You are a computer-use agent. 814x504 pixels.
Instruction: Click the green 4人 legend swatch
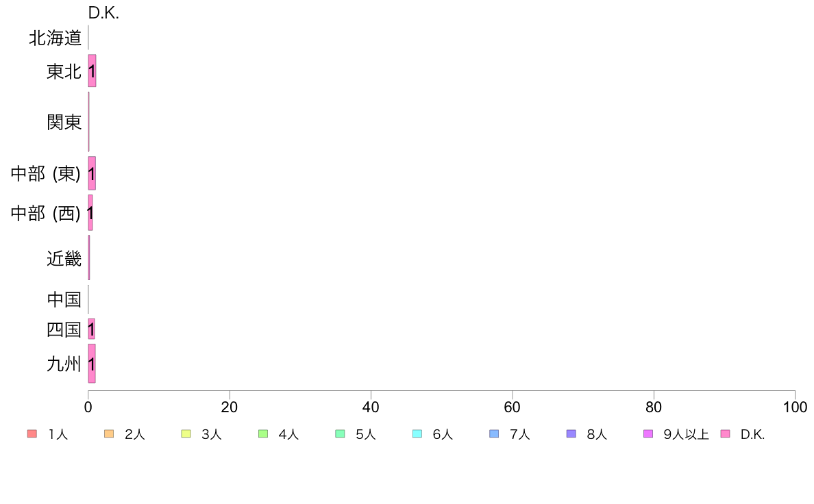(262, 433)
